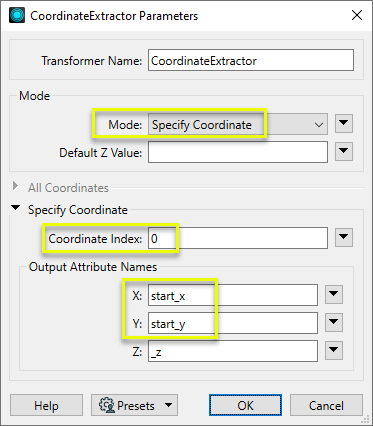Click the CoordinateExtractor app icon in title bar
The height and width of the screenshot is (426, 373).
pos(17,16)
